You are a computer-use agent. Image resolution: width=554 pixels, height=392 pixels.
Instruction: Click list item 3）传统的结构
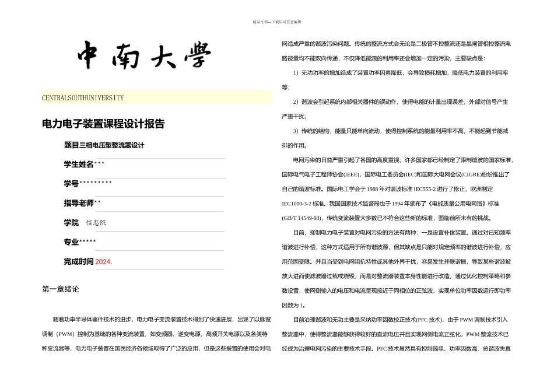(x=401, y=131)
